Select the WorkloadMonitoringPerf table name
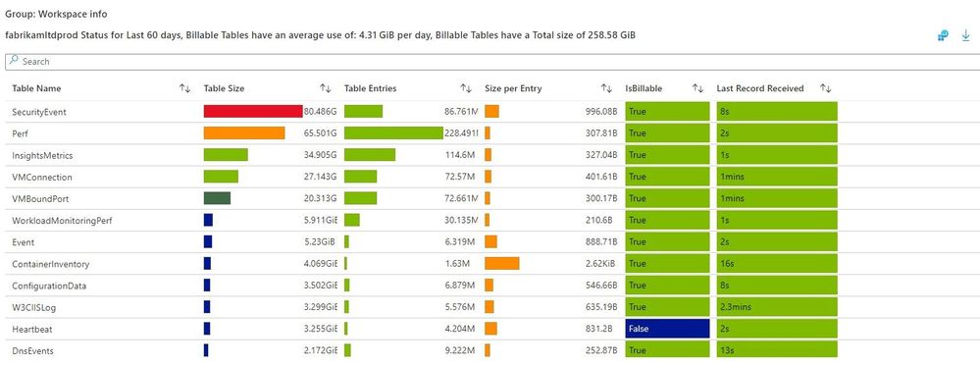The height and width of the screenshot is (365, 980). 62,221
